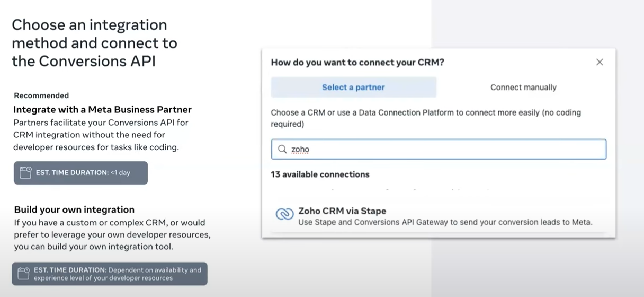Select the Build your own integration heading
This screenshot has height=297, width=644.
pos(74,209)
